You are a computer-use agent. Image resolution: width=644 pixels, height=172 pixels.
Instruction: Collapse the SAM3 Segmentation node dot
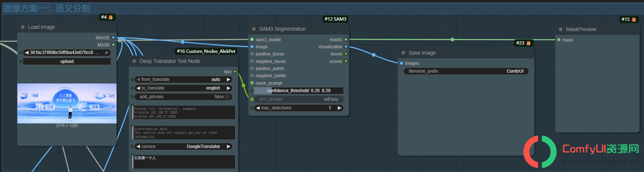click(254, 29)
